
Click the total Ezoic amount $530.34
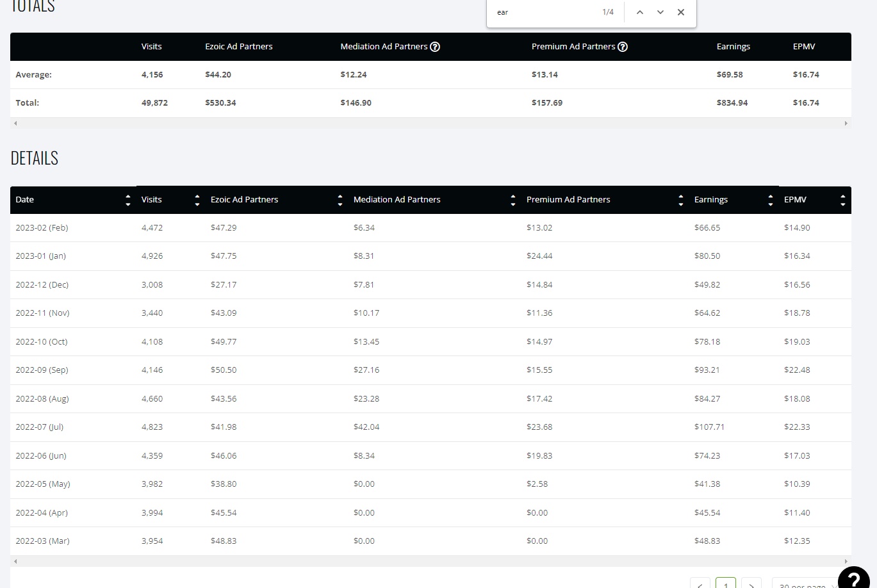pos(220,102)
